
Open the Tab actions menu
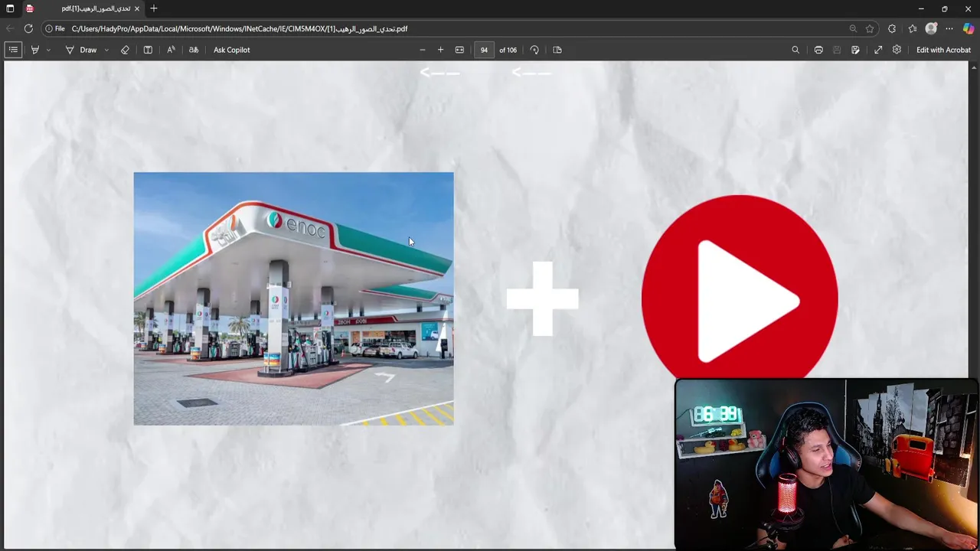point(10,8)
